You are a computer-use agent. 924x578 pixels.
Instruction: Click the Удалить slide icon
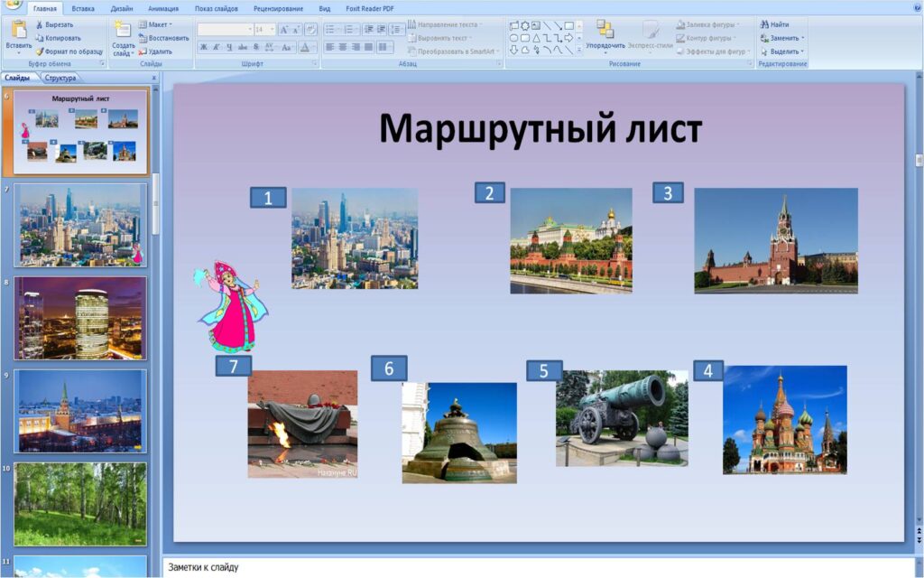click(143, 51)
